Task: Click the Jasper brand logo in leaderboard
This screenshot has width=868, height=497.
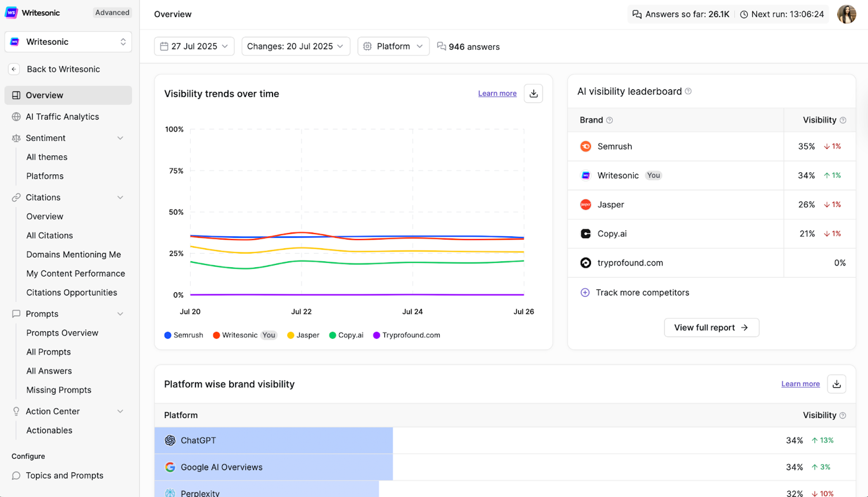Action: [x=585, y=205]
